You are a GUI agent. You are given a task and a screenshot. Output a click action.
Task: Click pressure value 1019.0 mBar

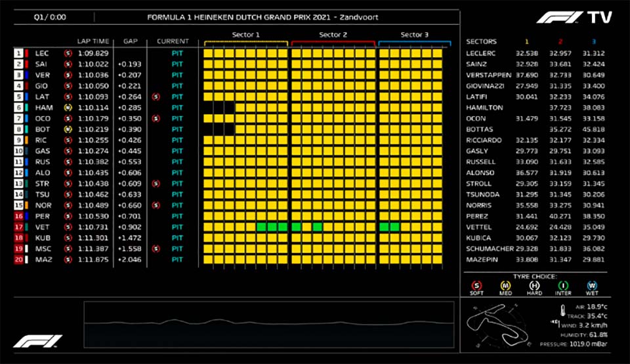point(588,344)
